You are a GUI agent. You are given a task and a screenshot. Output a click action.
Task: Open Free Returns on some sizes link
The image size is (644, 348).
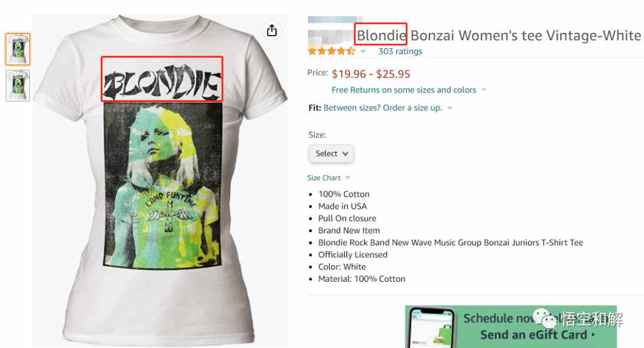pos(404,90)
